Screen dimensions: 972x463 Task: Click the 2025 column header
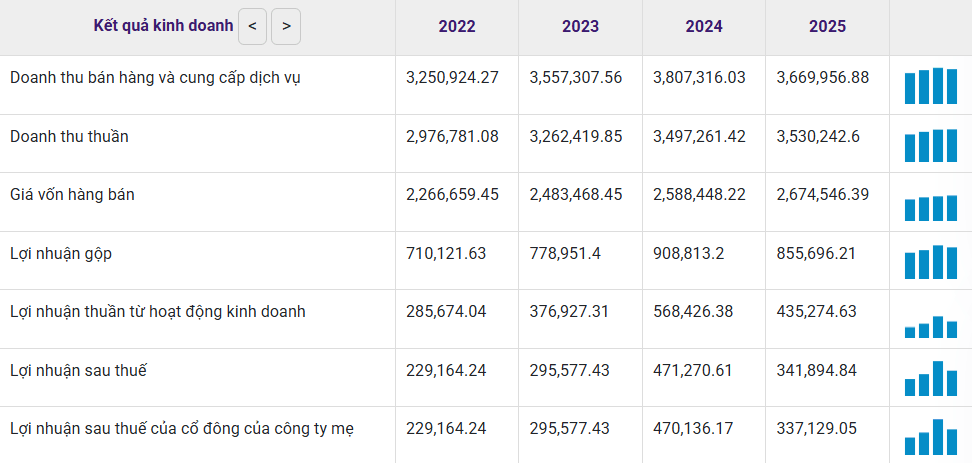pyautogui.click(x=827, y=27)
